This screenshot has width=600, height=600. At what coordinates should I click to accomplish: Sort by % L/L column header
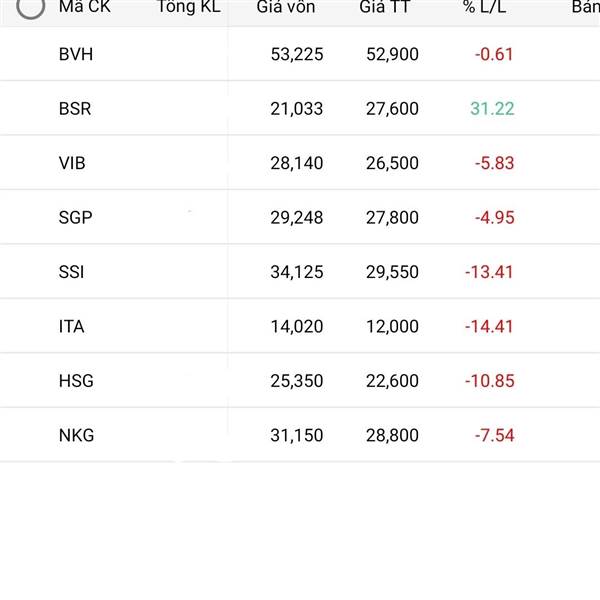pyautogui.click(x=485, y=7)
